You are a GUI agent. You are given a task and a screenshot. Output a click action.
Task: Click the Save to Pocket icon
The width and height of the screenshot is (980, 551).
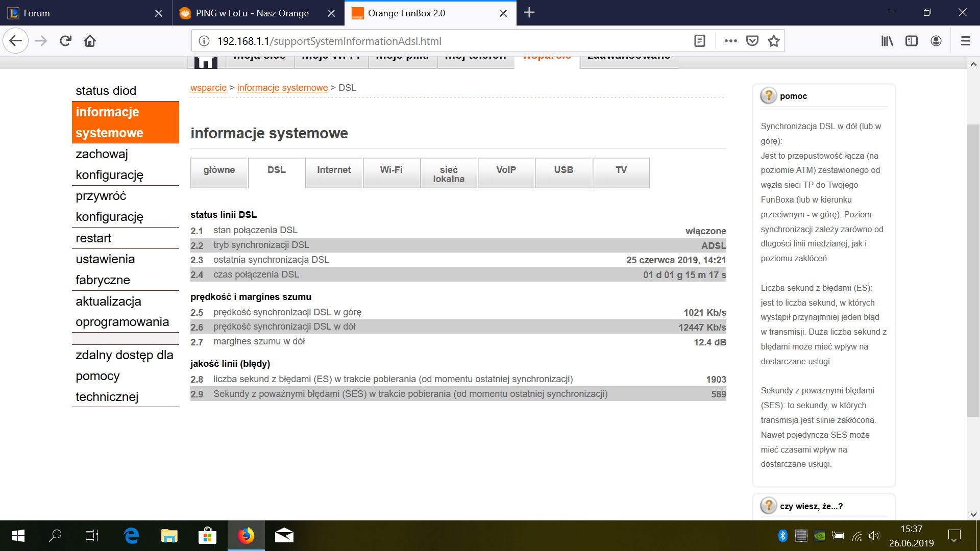pos(752,41)
